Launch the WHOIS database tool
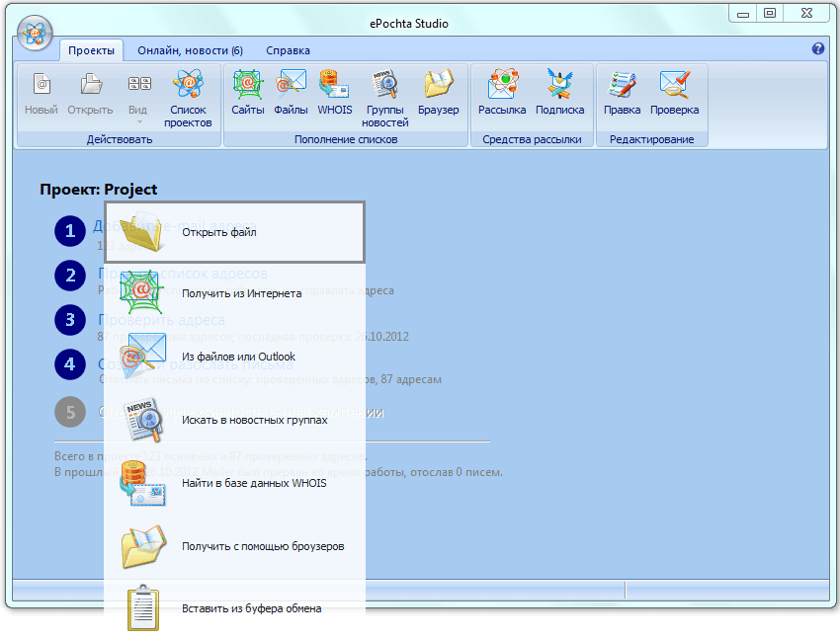Viewport: 840px width, 640px height. pyautogui.click(x=335, y=93)
